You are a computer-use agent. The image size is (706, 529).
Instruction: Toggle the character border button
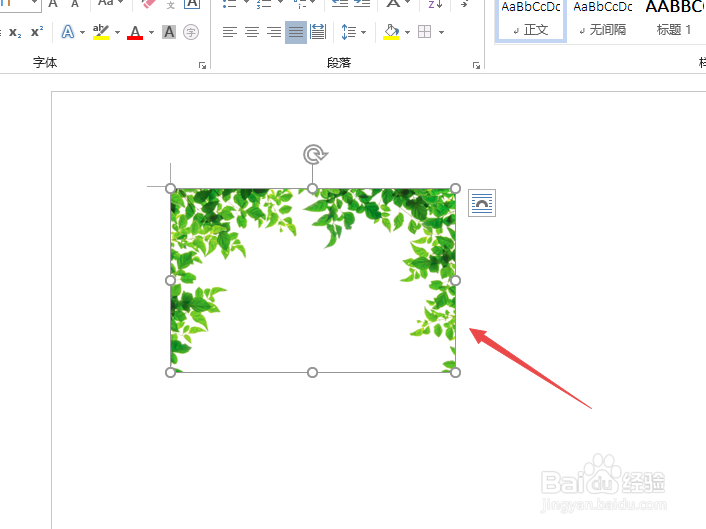(x=192, y=4)
